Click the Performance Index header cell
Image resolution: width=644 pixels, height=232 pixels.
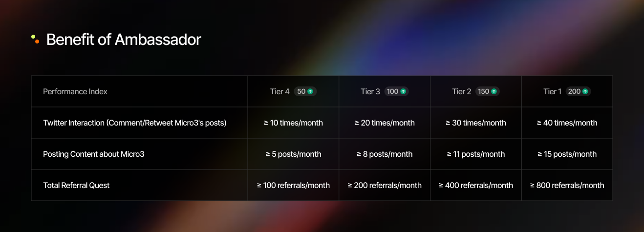click(x=139, y=91)
